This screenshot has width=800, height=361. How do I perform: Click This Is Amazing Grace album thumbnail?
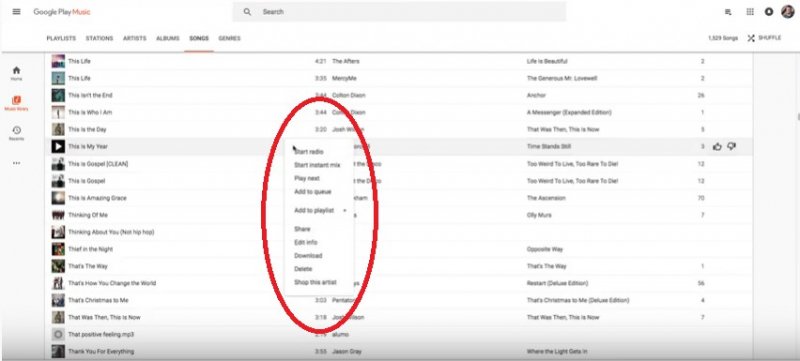pyautogui.click(x=58, y=198)
